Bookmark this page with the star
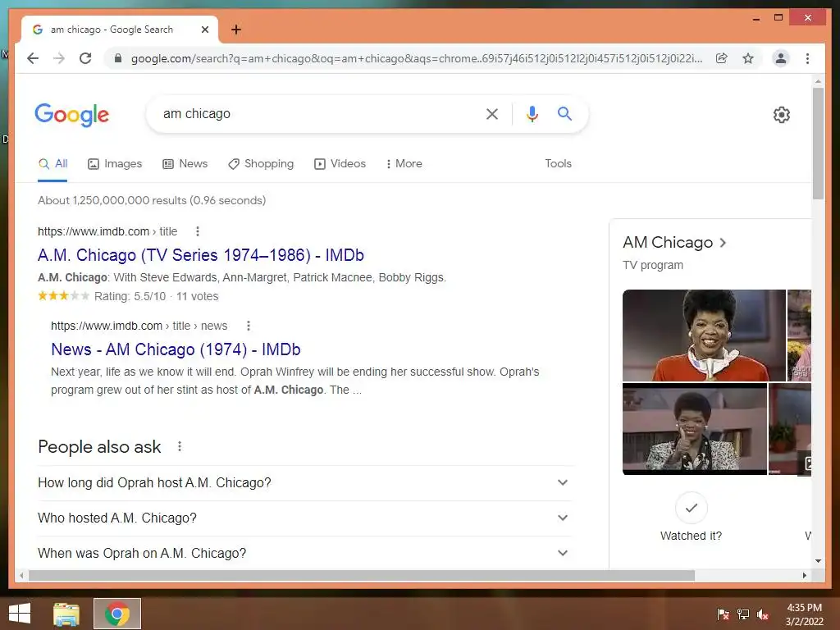This screenshot has height=630, width=840. coord(748,58)
